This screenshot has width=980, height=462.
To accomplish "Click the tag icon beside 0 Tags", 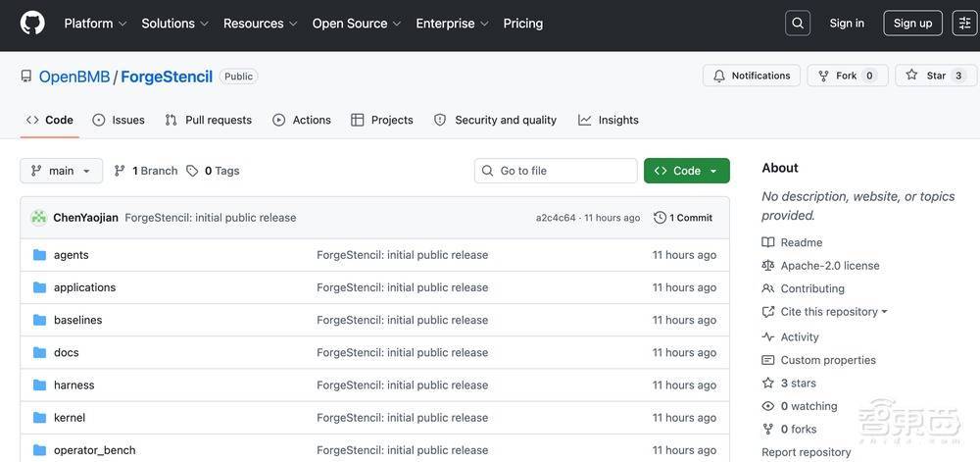I will click(192, 171).
